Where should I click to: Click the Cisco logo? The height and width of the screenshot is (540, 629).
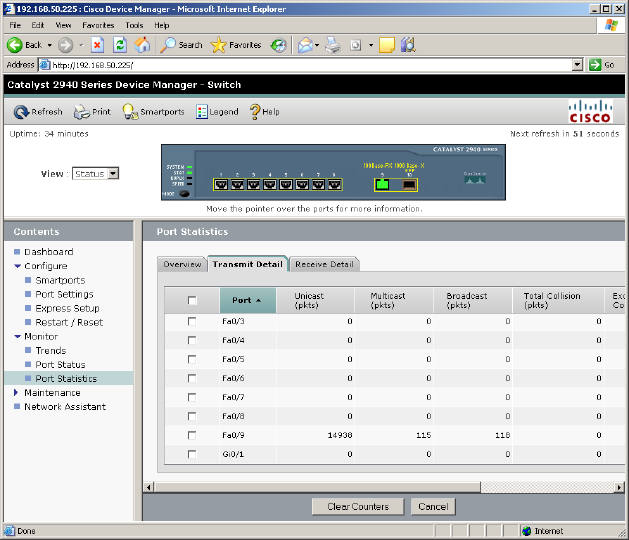(590, 111)
